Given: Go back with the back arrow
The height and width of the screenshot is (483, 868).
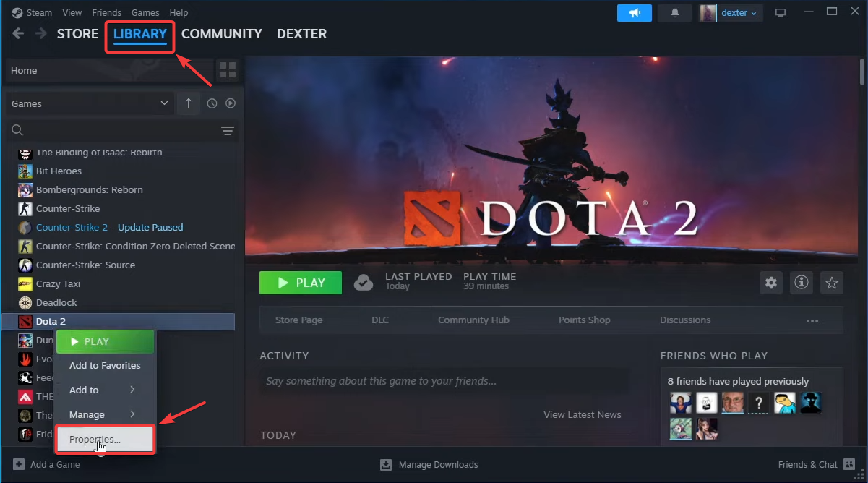Looking at the screenshot, I should (x=18, y=33).
